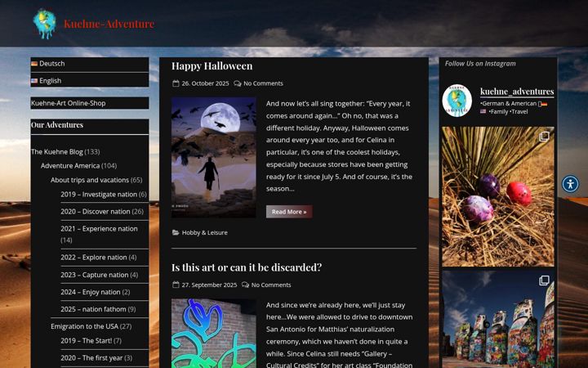Open the accessibility options button

point(570,184)
